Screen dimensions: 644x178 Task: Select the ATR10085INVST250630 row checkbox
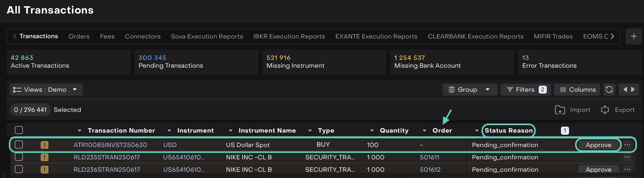click(19, 145)
